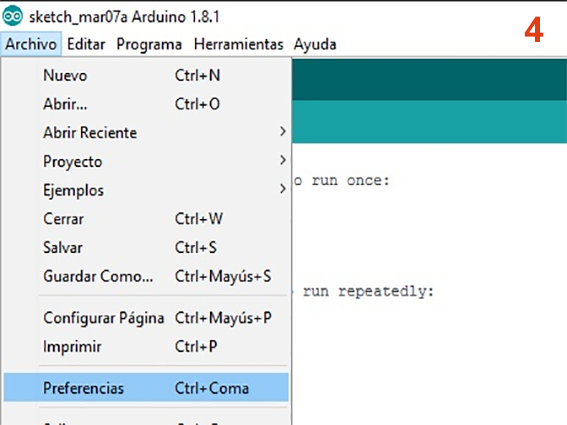Select Cerrar in the menu
The width and height of the screenshot is (567, 425).
146,219
